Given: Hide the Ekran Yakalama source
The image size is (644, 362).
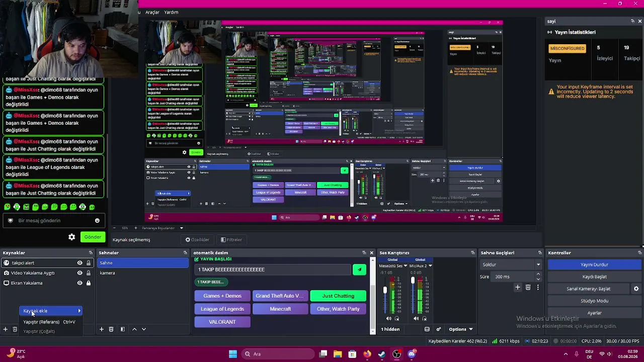Looking at the screenshot, I should (x=79, y=283).
